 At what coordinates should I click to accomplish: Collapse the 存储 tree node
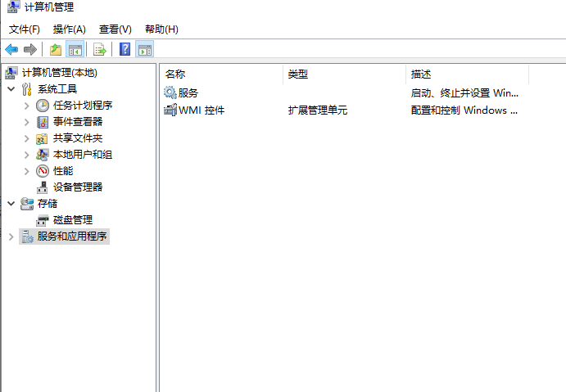[11, 204]
